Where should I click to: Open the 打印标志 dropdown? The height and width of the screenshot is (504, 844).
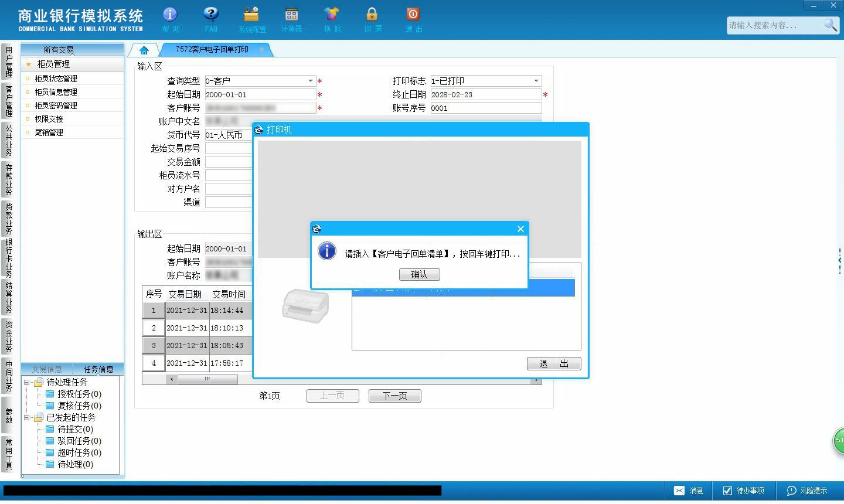click(536, 81)
